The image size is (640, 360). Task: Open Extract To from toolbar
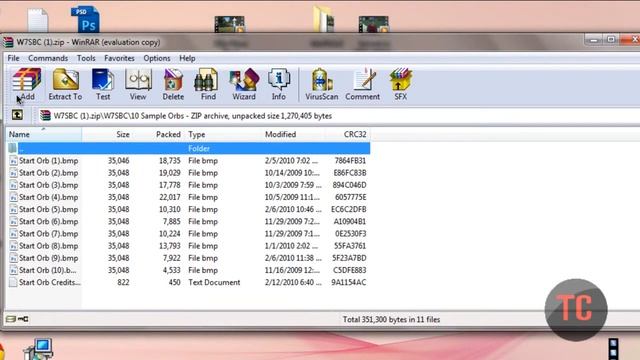pos(65,84)
